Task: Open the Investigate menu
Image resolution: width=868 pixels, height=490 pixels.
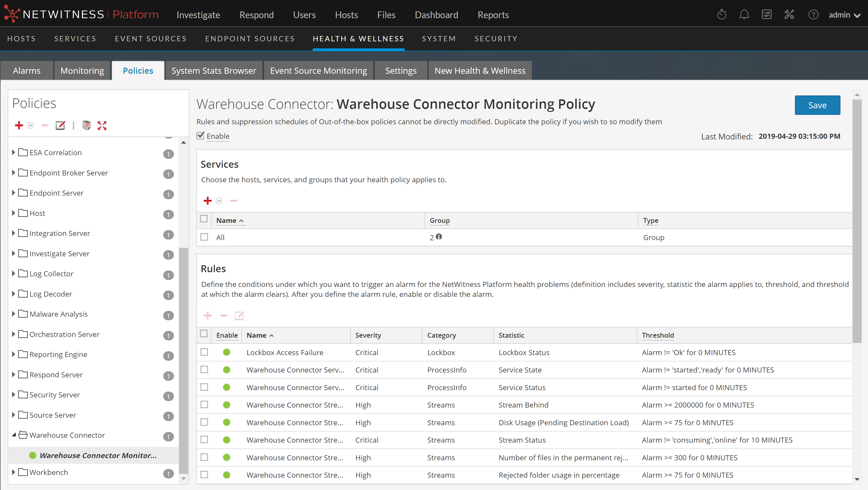Action: point(198,15)
